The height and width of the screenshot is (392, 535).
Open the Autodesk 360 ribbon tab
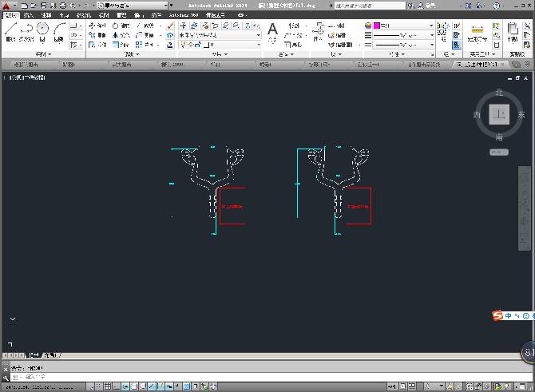click(x=184, y=15)
